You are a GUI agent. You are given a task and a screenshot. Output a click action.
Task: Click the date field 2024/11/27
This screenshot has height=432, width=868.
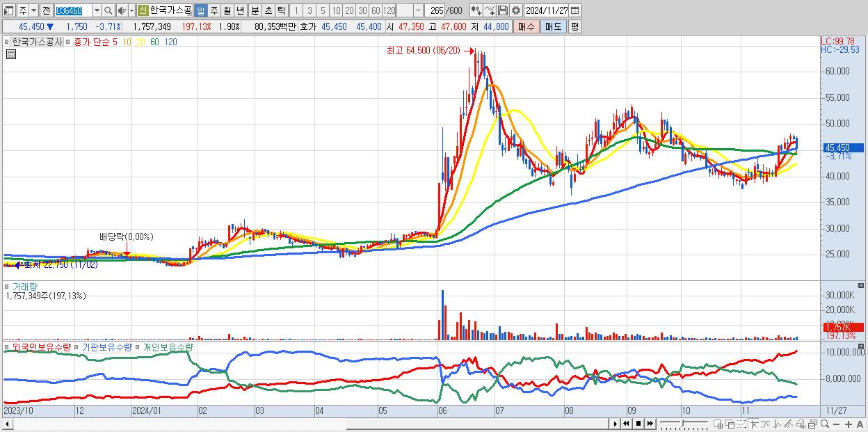[546, 10]
